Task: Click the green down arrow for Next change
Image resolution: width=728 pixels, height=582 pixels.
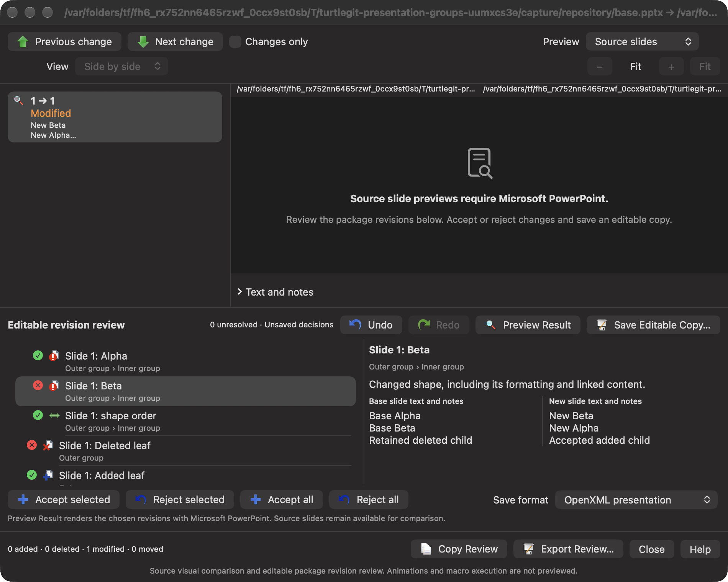Action: click(x=143, y=42)
